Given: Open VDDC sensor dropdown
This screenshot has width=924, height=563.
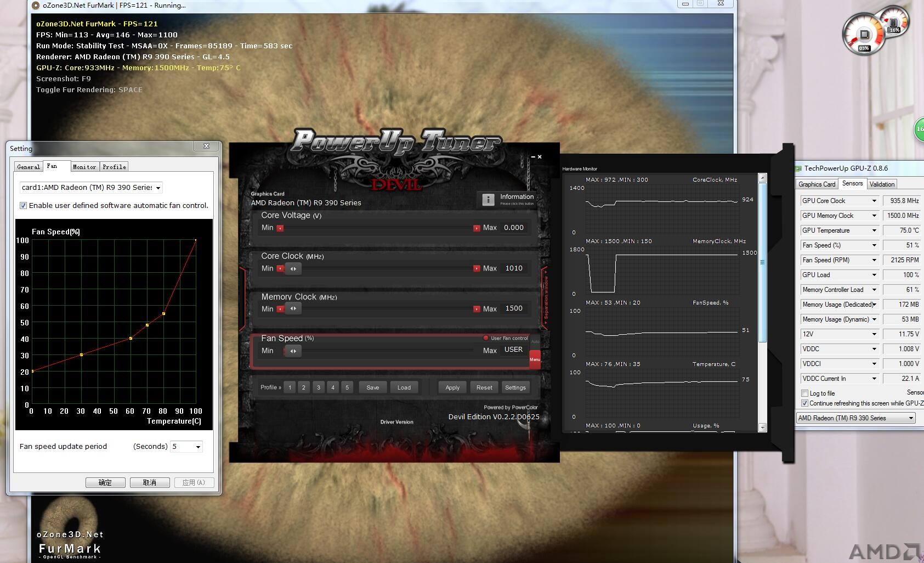Looking at the screenshot, I should pyautogui.click(x=874, y=349).
